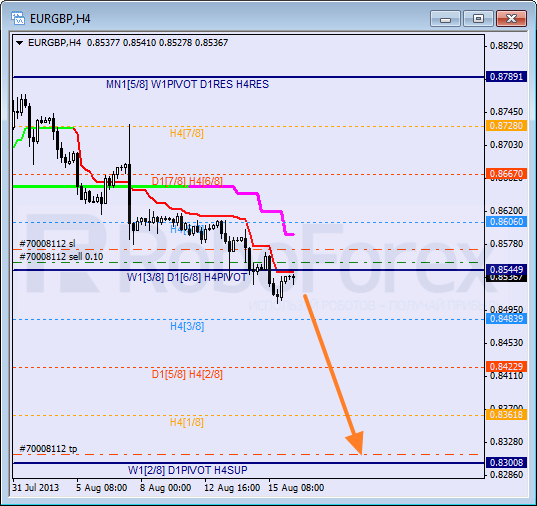
Task: Close the EURGBP,H4 chart window
Action: [511, 18]
